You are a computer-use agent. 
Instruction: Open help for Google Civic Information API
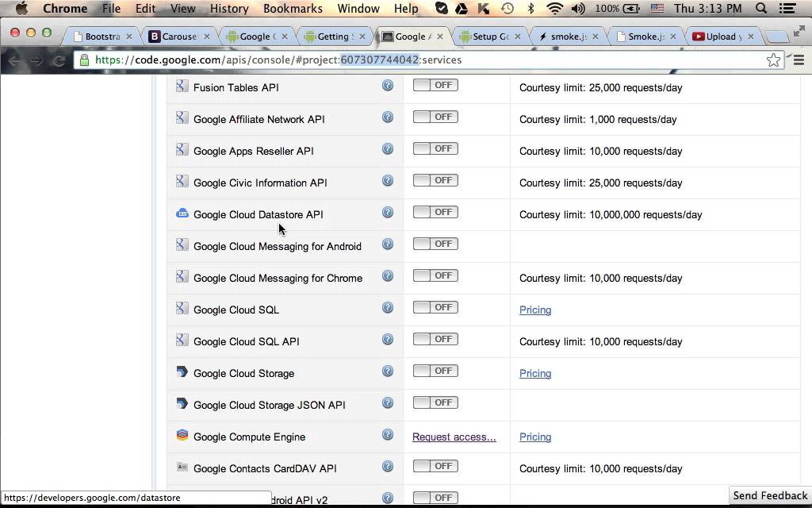click(x=387, y=181)
